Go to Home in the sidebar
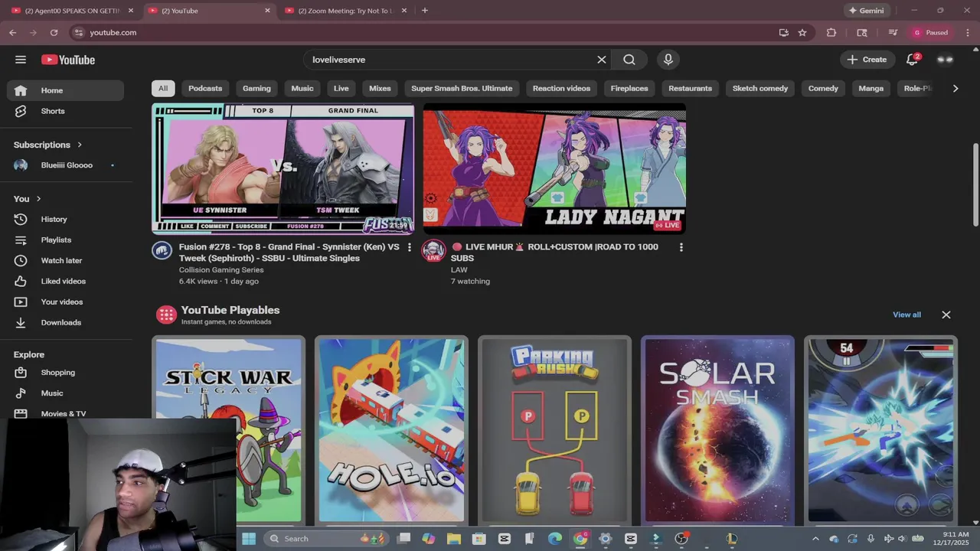Screen dimensions: 980x551 [x=65, y=90]
